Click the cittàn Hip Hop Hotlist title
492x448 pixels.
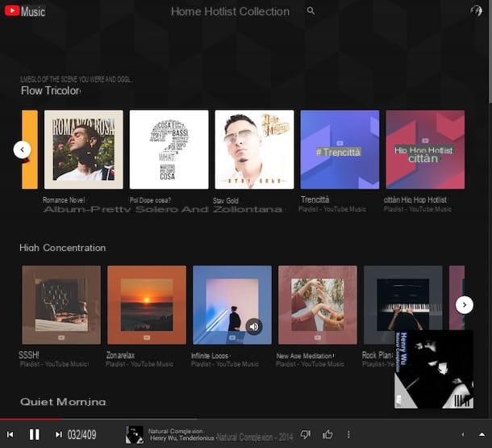(415, 199)
